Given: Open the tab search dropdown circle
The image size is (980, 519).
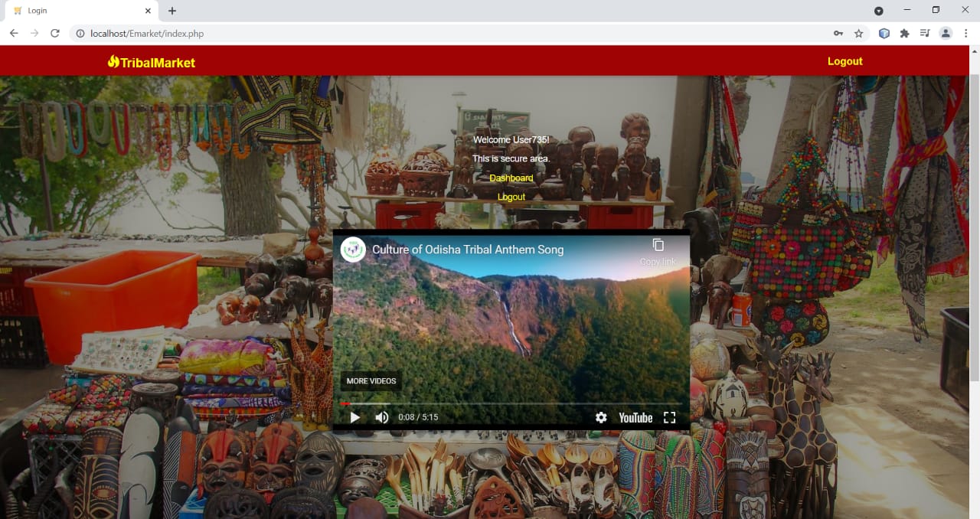Looking at the screenshot, I should (879, 11).
